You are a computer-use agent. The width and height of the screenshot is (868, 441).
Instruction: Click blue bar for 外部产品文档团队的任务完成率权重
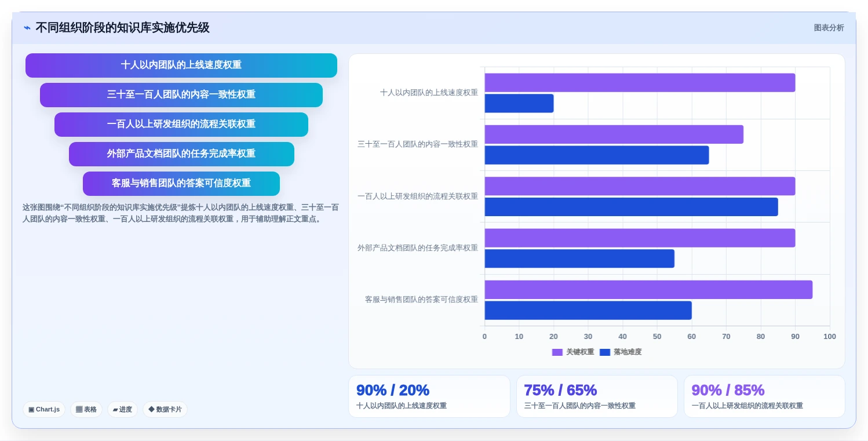(579, 258)
